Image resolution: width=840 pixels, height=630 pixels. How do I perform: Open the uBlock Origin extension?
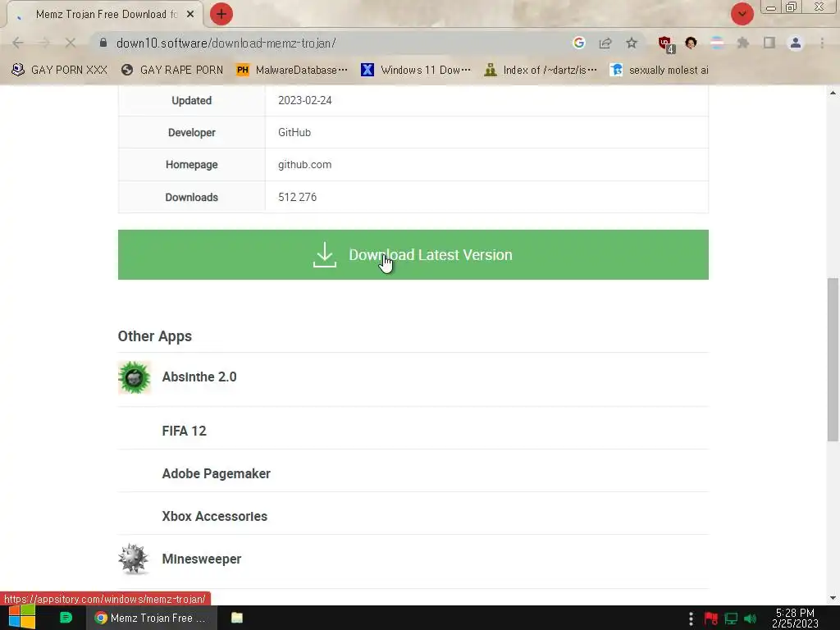point(666,43)
